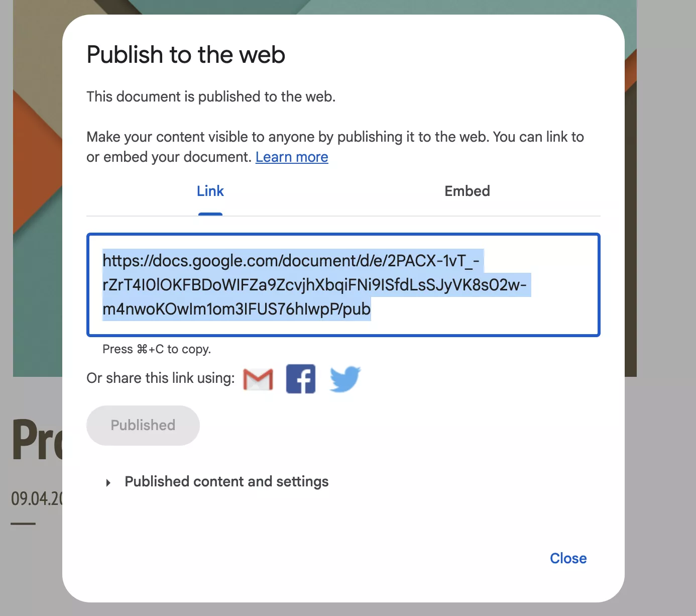Close the Publish to the web dialog
Image resolution: width=696 pixels, height=616 pixels.
tap(568, 558)
